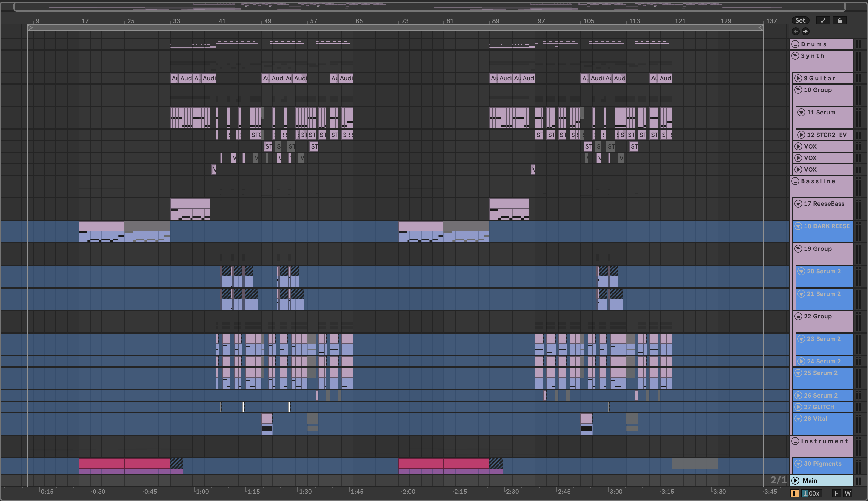Fold the 23 Serum 2 track
Viewport: 868px width, 501px height.
click(801, 339)
